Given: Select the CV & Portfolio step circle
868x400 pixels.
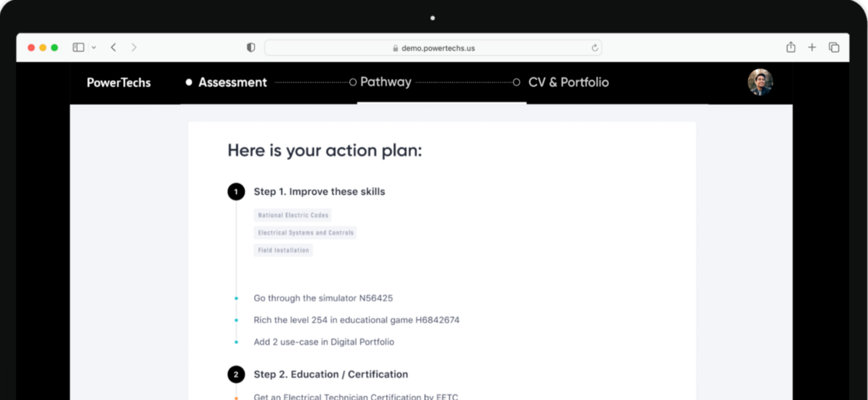Looking at the screenshot, I should (x=517, y=82).
